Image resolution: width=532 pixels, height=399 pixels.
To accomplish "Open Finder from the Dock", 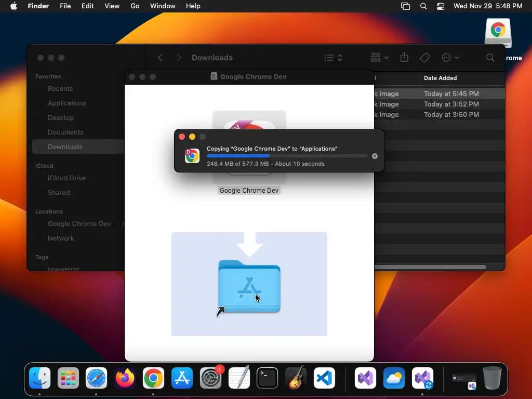I will pyautogui.click(x=39, y=378).
